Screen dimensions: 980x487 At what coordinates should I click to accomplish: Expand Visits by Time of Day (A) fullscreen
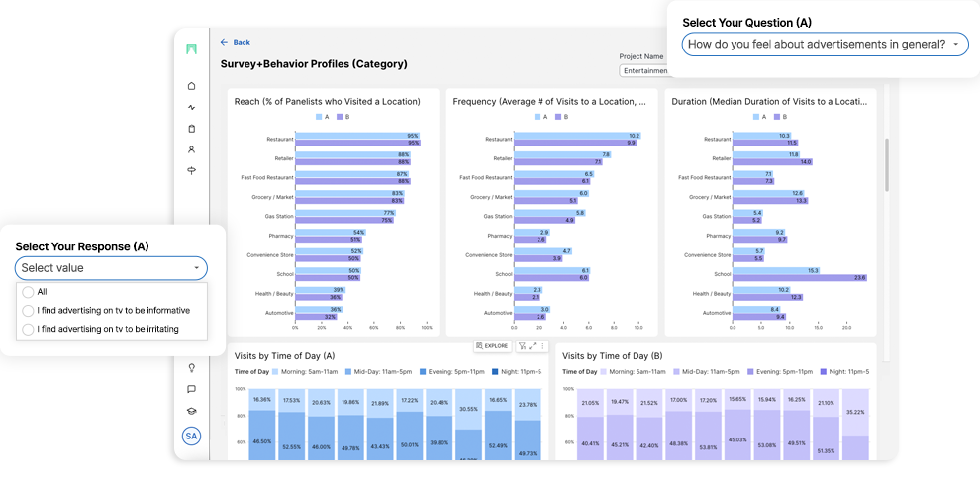533,345
